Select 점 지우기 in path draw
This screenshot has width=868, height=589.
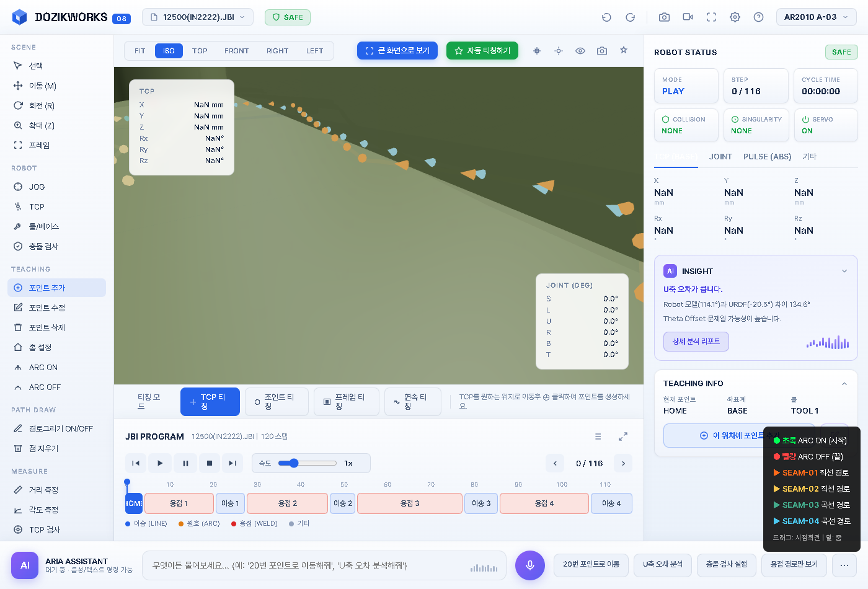click(x=56, y=448)
